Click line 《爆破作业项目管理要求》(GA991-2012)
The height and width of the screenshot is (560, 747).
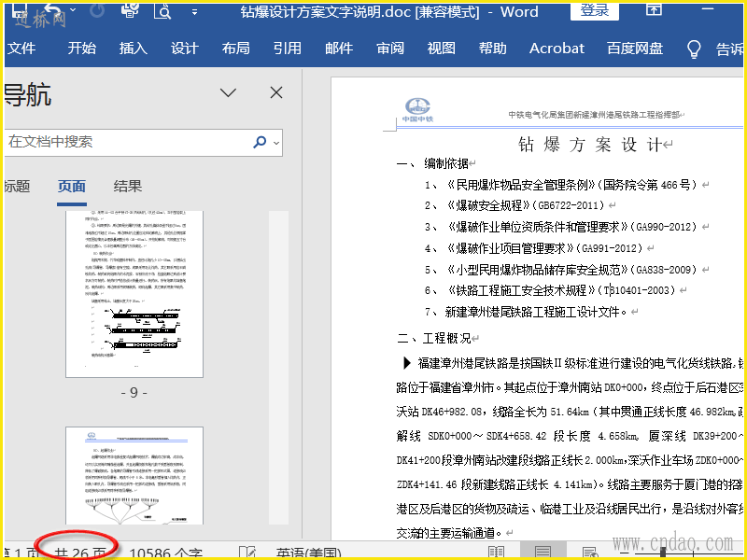[544, 248]
